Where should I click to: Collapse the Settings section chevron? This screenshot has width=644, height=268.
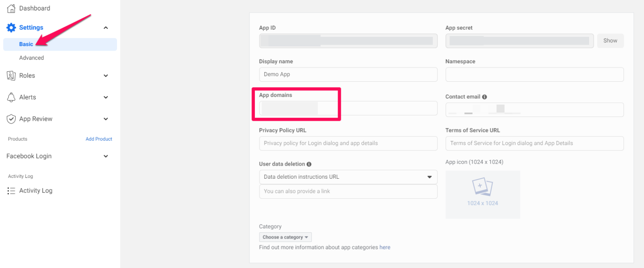[106, 27]
